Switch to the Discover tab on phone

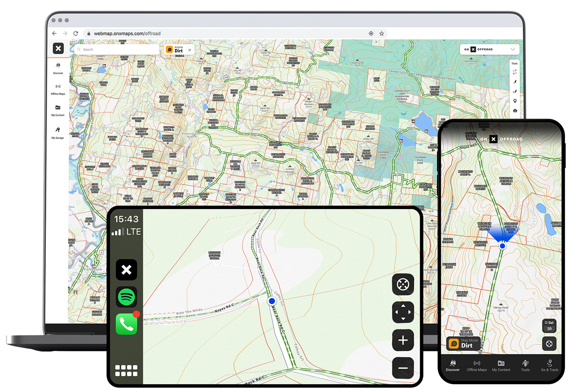pos(452,366)
